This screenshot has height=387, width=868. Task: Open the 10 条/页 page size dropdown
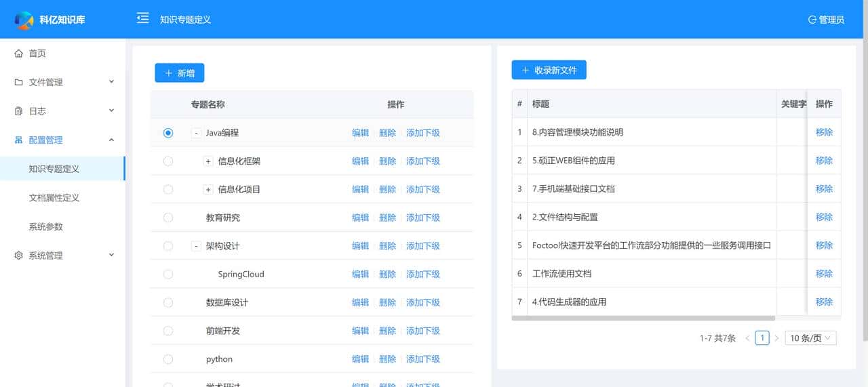(x=810, y=338)
